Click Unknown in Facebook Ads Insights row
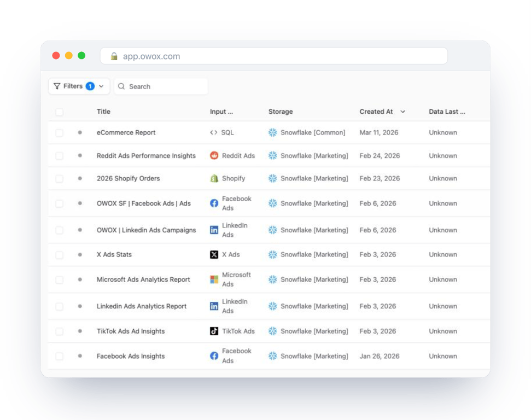 (443, 356)
